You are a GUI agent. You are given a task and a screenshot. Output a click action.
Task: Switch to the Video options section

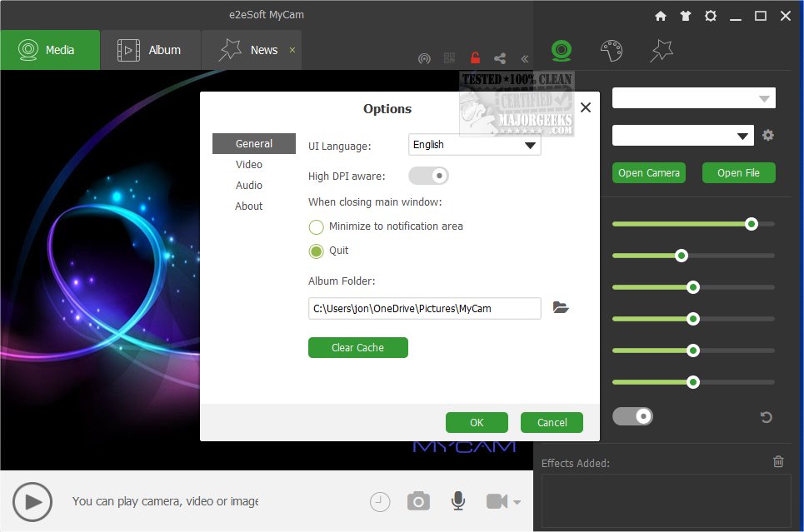point(248,164)
